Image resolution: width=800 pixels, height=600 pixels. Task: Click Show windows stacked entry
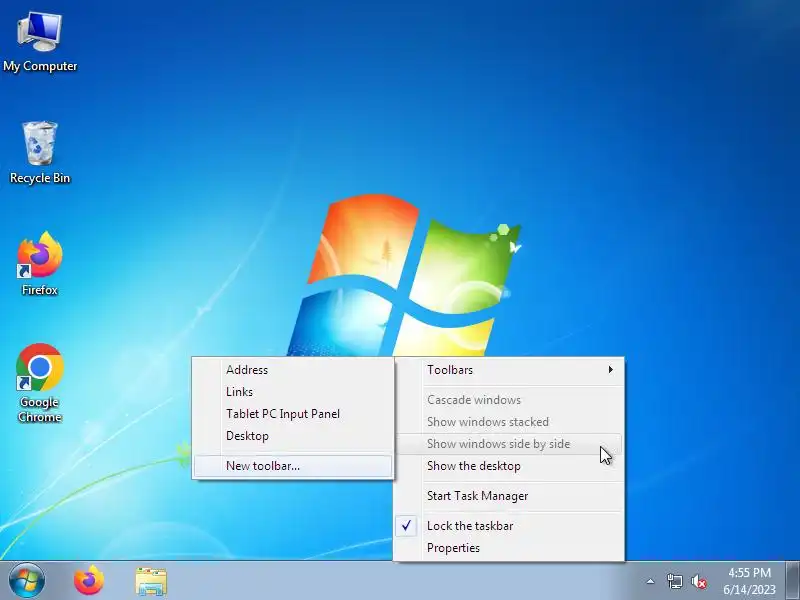click(x=509, y=422)
